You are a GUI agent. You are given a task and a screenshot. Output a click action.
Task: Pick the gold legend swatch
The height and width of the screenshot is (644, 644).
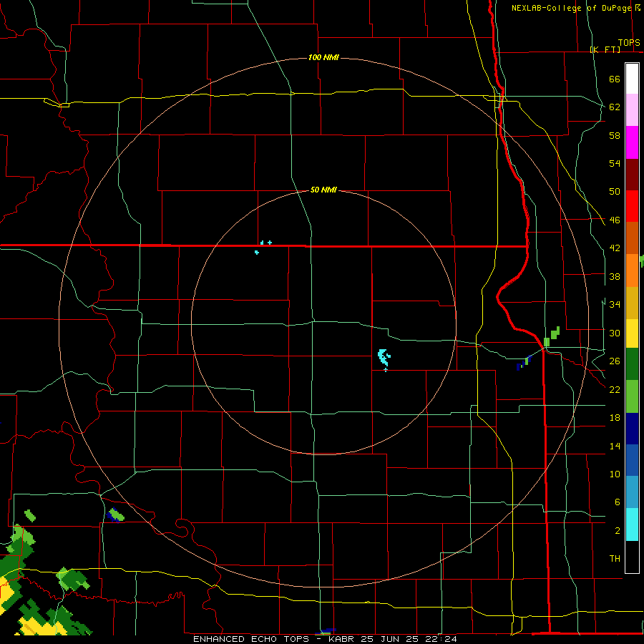632,303
